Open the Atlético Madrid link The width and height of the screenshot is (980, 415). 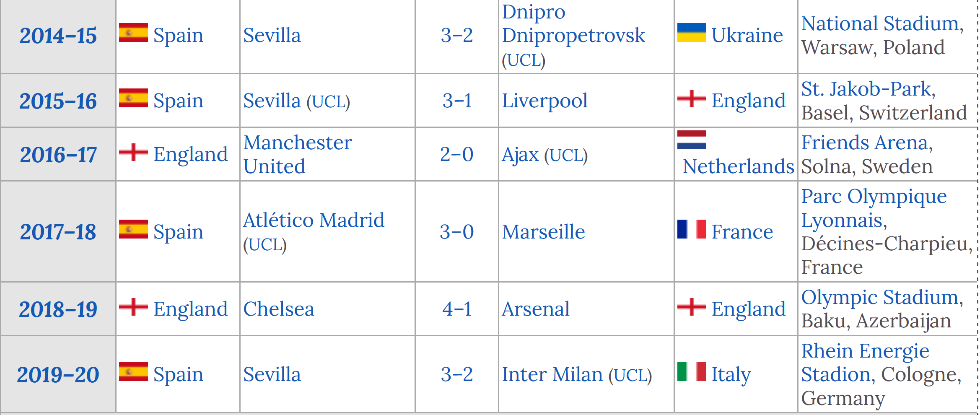tap(314, 220)
